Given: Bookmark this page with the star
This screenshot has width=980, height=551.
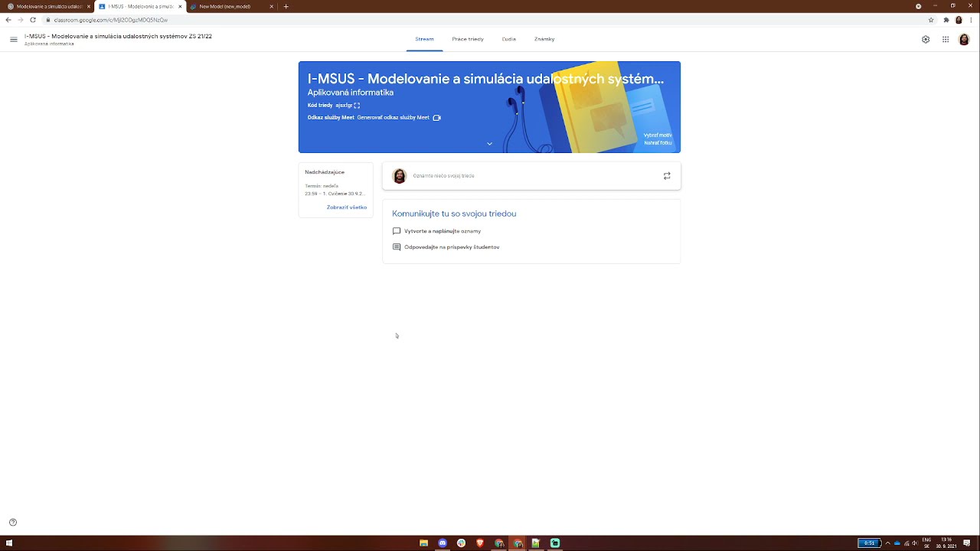Looking at the screenshot, I should (931, 20).
